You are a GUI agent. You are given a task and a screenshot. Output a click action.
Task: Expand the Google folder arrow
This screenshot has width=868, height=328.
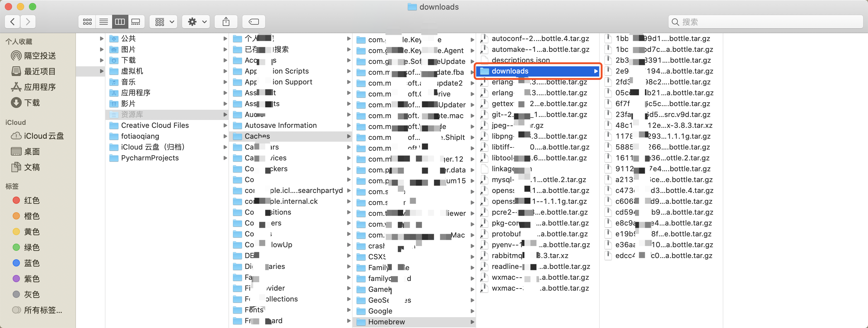pos(472,311)
